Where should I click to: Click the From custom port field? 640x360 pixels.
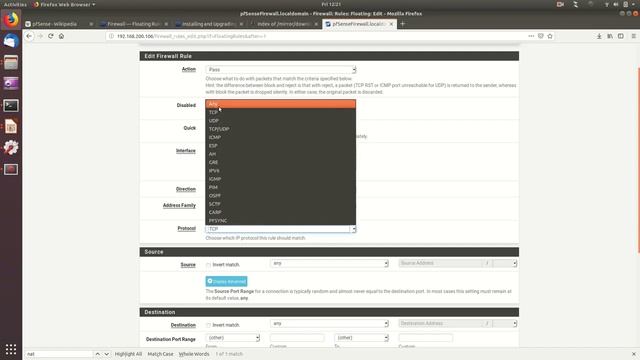tap(297, 338)
